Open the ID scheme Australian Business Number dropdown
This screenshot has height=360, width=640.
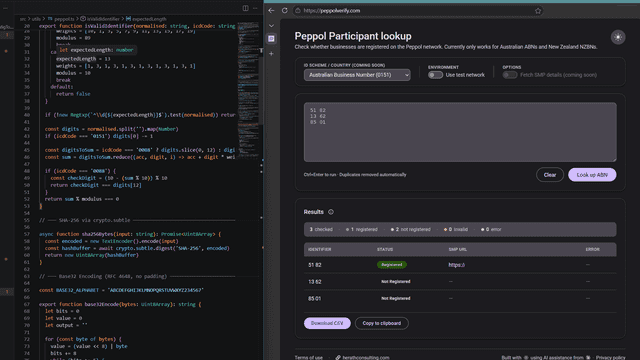point(357,75)
